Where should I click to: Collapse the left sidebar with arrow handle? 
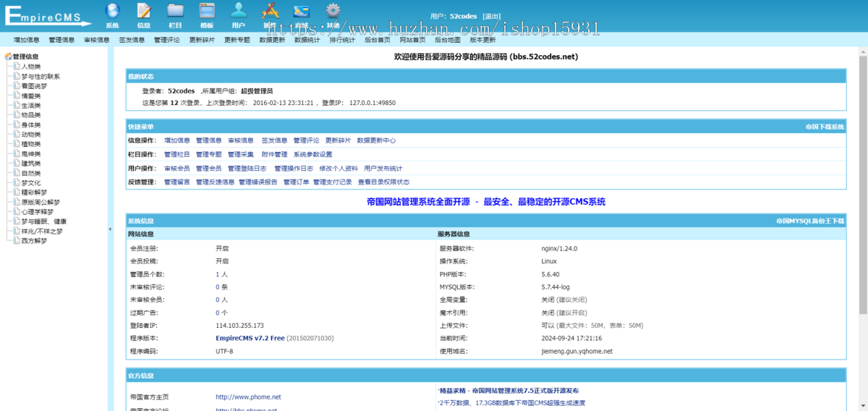click(x=110, y=229)
